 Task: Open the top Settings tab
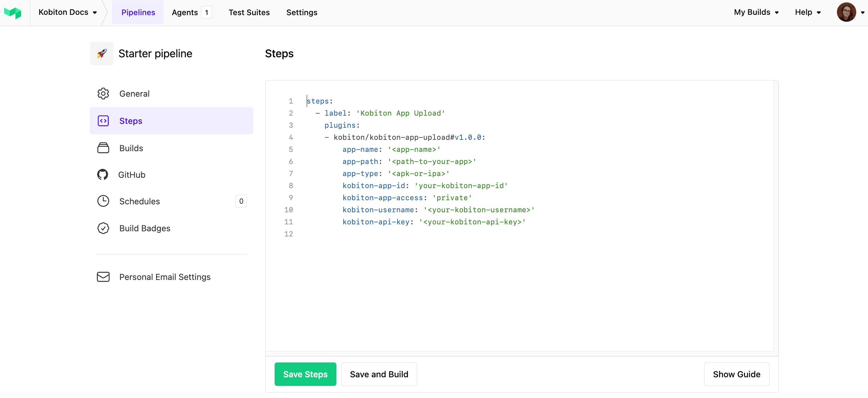tap(302, 12)
